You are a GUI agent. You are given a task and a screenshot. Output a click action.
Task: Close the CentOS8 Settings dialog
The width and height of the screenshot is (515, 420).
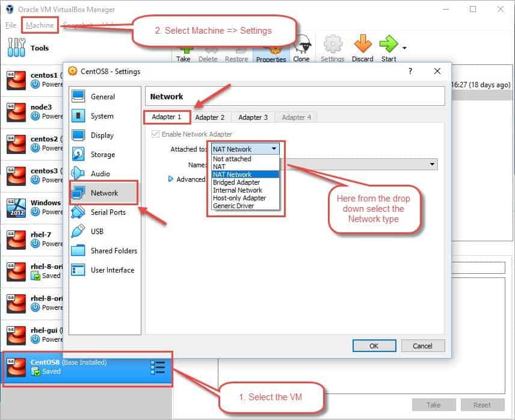coord(437,71)
